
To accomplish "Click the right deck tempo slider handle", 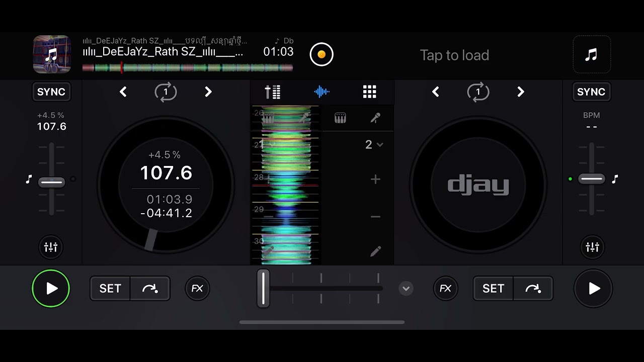I will [592, 178].
